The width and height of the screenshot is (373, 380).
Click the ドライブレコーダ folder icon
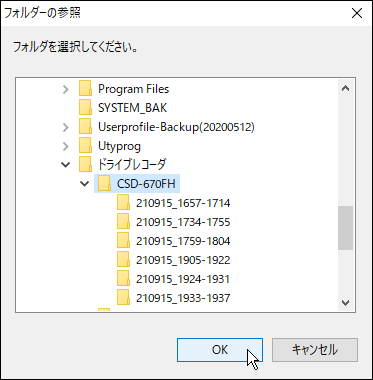(x=85, y=164)
